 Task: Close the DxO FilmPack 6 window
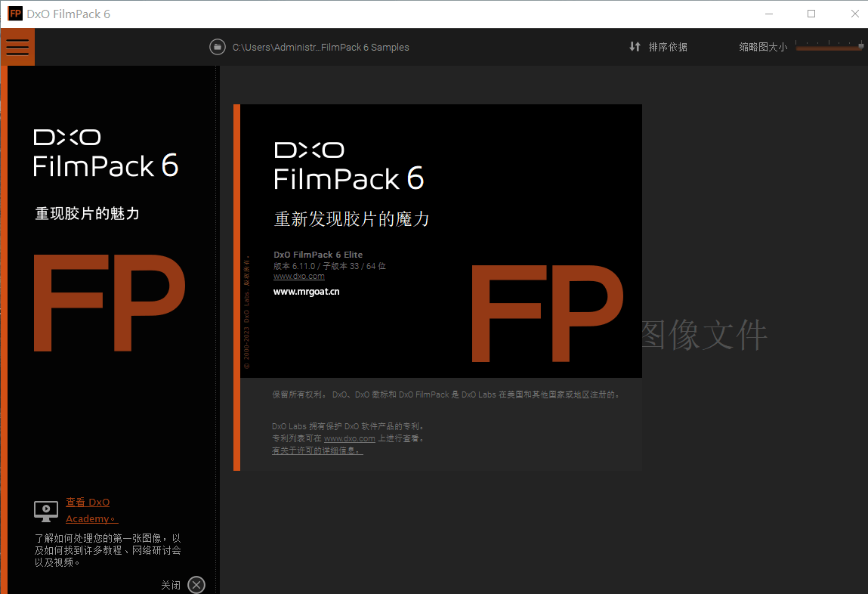tap(854, 14)
